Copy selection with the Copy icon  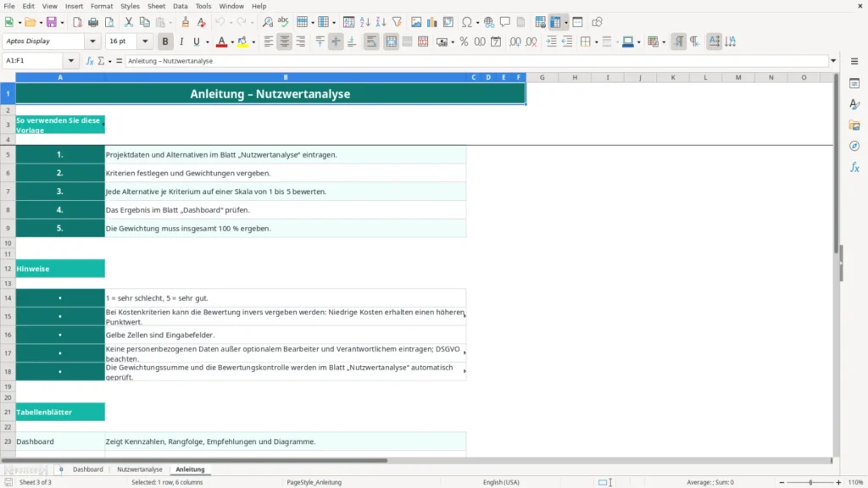tap(144, 22)
